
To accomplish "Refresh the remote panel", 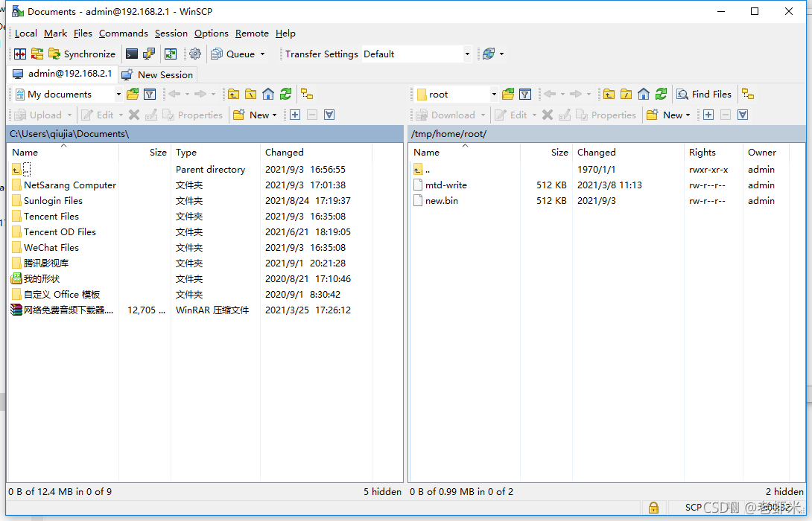I will pyautogui.click(x=662, y=95).
